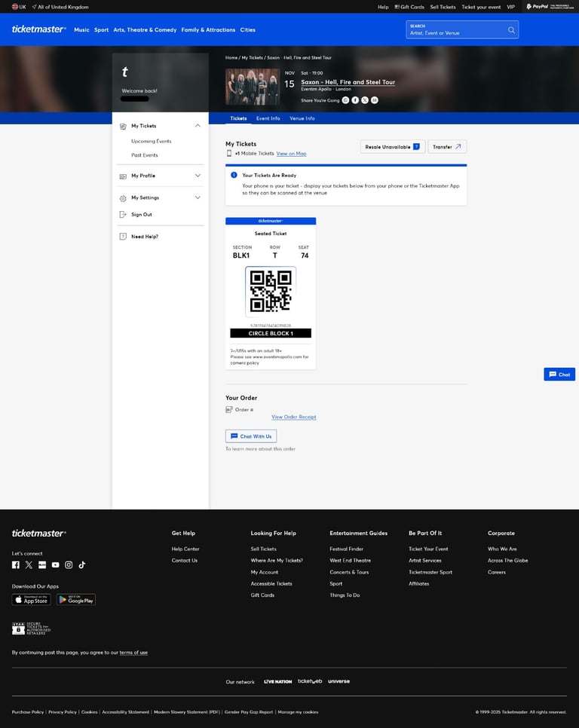Image resolution: width=579 pixels, height=728 pixels.
Task: Open TikTok from footer icon
Action: pos(82,565)
